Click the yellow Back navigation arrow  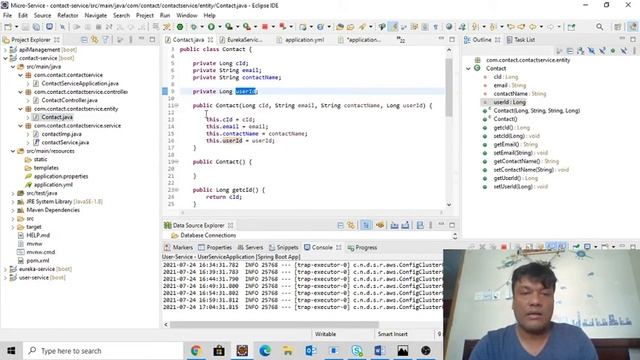pyautogui.click(x=533, y=27)
